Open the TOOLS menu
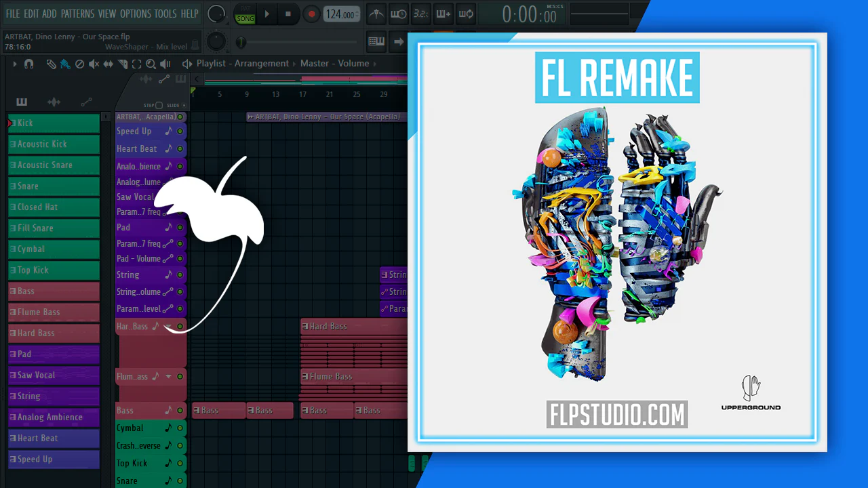 (165, 14)
